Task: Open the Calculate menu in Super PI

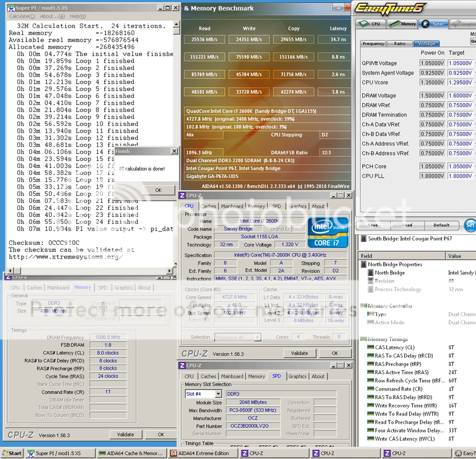Action: click(x=22, y=16)
